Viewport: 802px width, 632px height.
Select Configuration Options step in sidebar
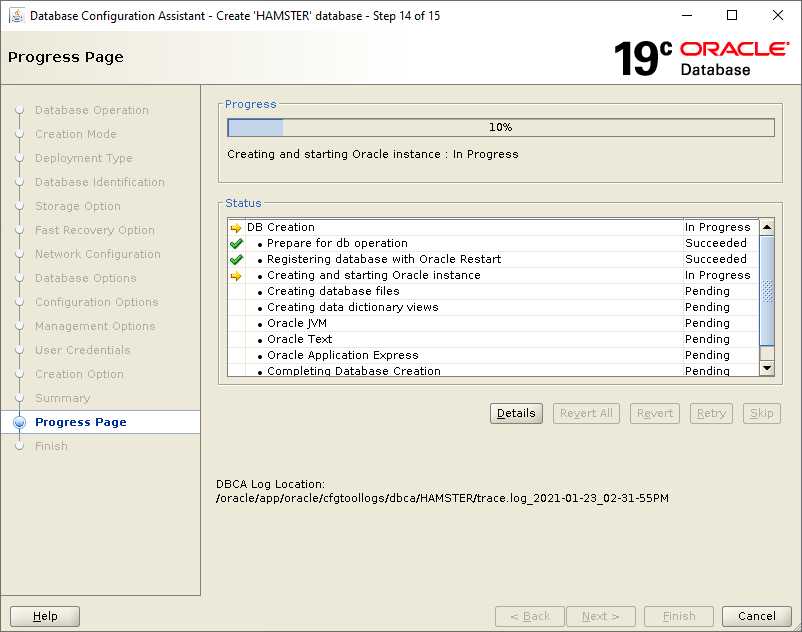click(97, 302)
